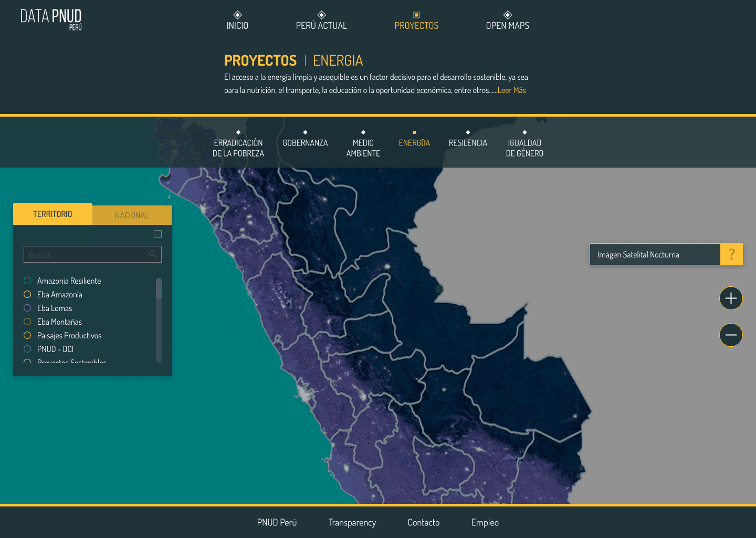Switch to the TERRITORIO tab
This screenshot has width=756, height=538.
[52, 214]
